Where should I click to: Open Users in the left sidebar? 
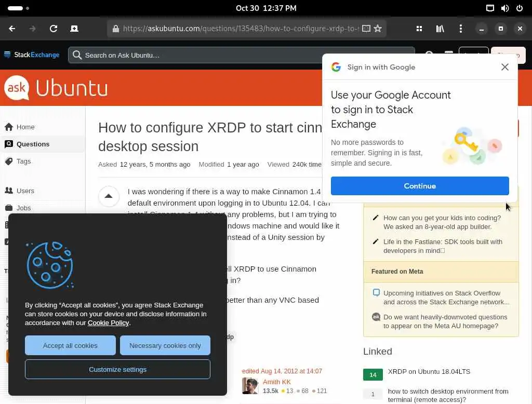(x=25, y=191)
